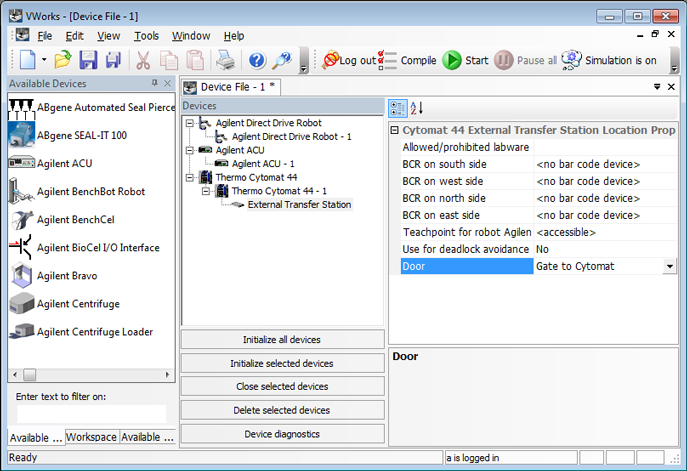Viewport: 687px width, 471px height.
Task: Switch property grid to categorized view
Action: [x=396, y=108]
